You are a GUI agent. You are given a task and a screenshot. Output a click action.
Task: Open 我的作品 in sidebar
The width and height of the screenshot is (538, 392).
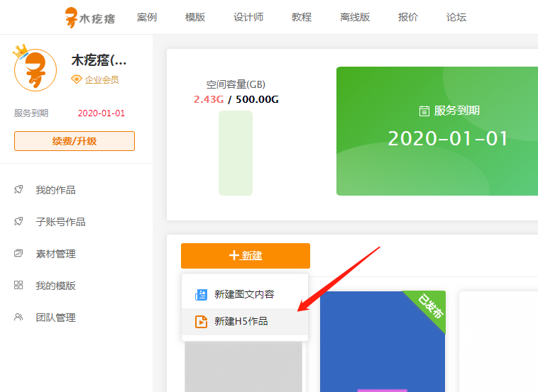[55, 190]
